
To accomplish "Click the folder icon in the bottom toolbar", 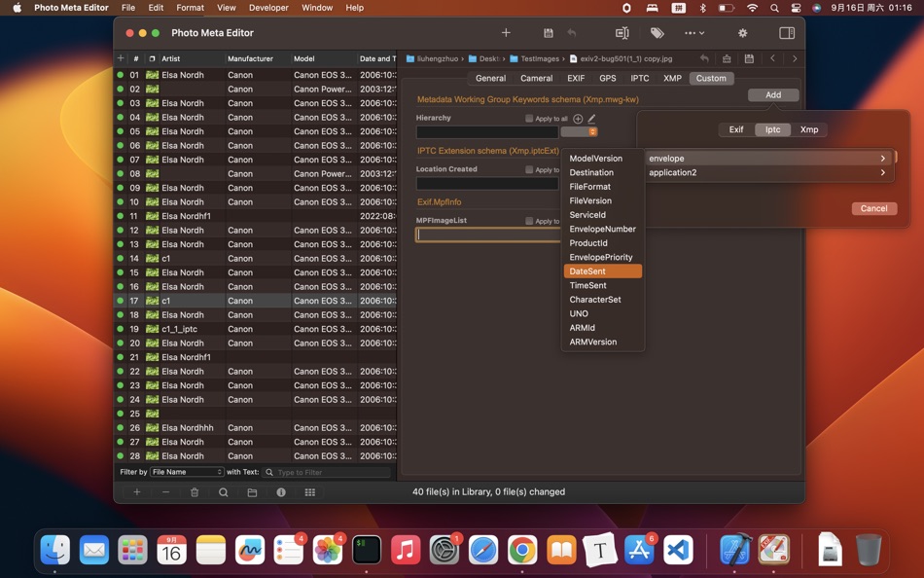I will point(252,492).
